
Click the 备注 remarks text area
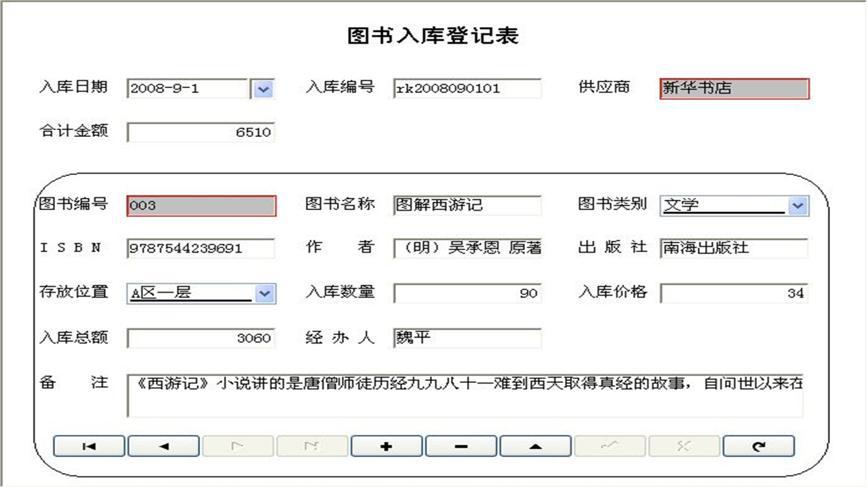[x=464, y=394]
